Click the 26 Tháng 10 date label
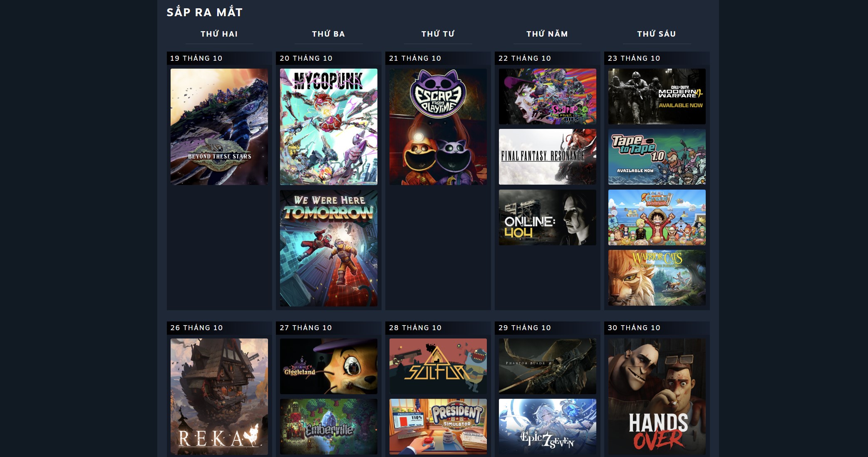Image resolution: width=868 pixels, height=457 pixels. pos(196,328)
